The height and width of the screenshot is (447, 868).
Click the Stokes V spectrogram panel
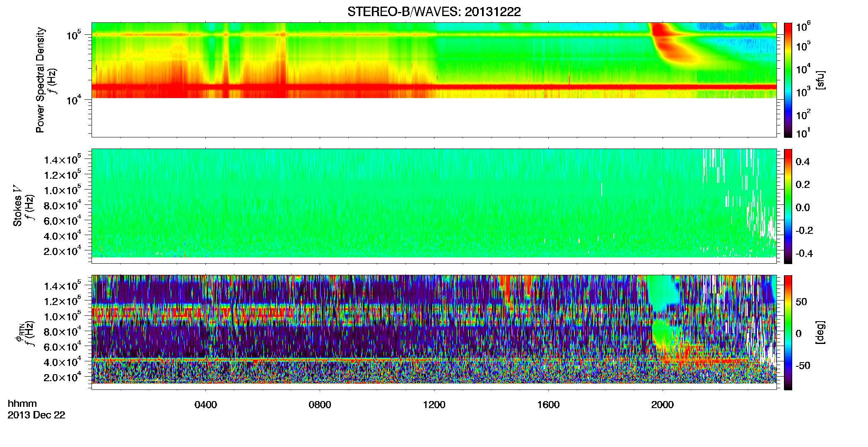click(x=434, y=206)
